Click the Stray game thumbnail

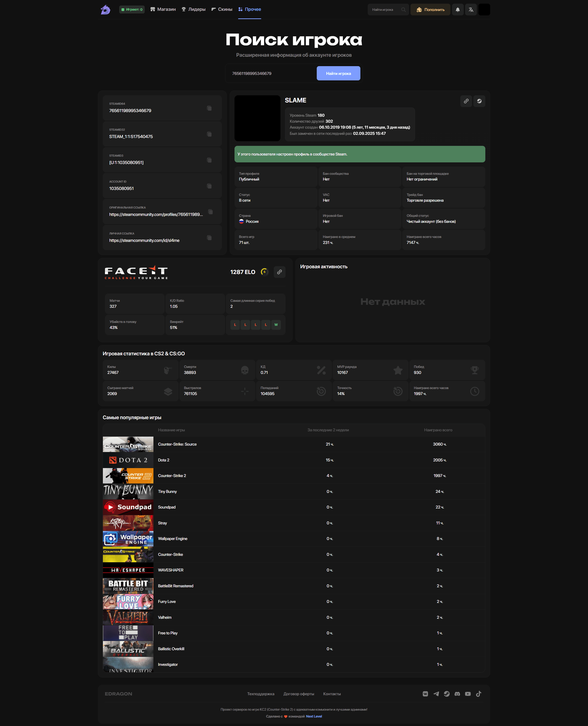click(128, 523)
